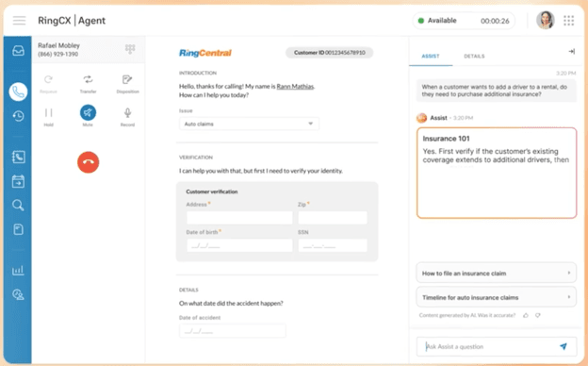Screen dimensions: 588x366
Task: Click the Assist avatar icon
Action: pos(422,118)
